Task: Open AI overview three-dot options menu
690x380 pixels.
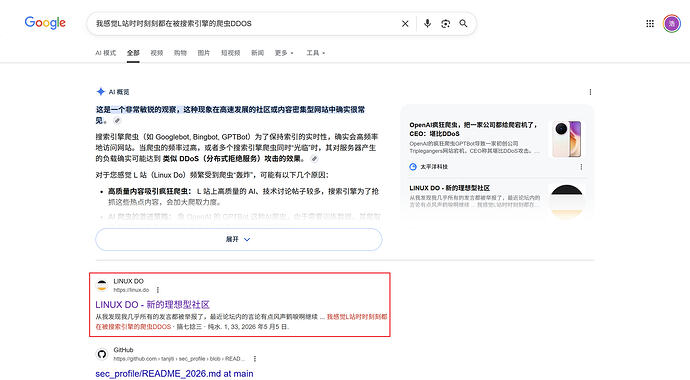Action: click(590, 92)
